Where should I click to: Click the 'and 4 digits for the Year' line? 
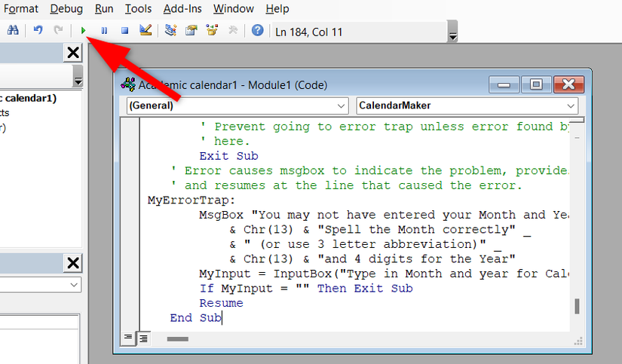[x=372, y=258]
